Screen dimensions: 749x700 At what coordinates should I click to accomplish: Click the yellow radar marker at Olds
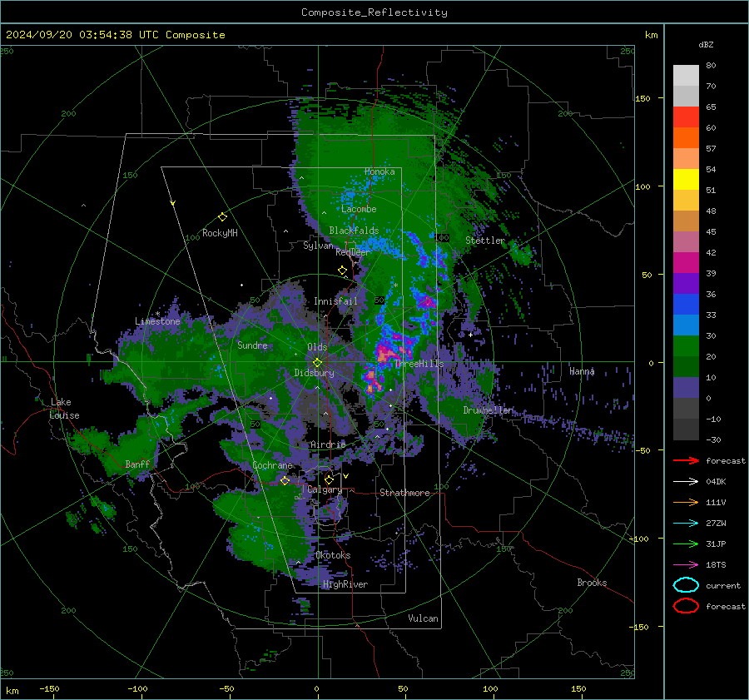(317, 363)
